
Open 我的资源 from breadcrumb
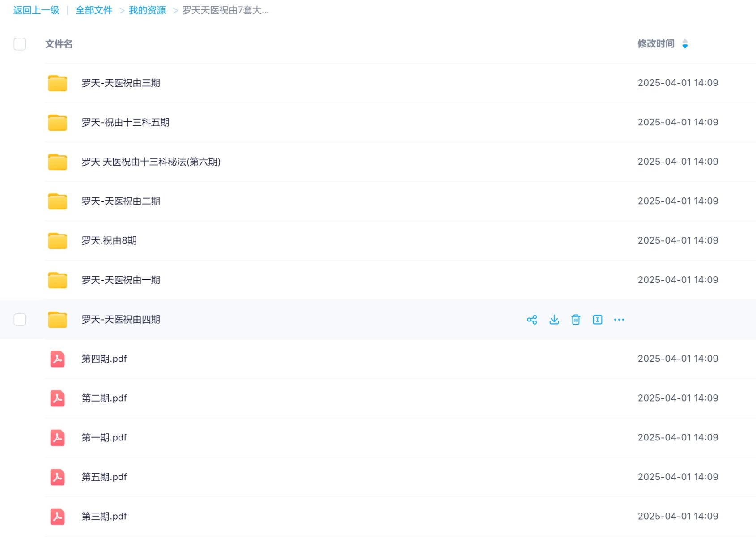coord(147,10)
